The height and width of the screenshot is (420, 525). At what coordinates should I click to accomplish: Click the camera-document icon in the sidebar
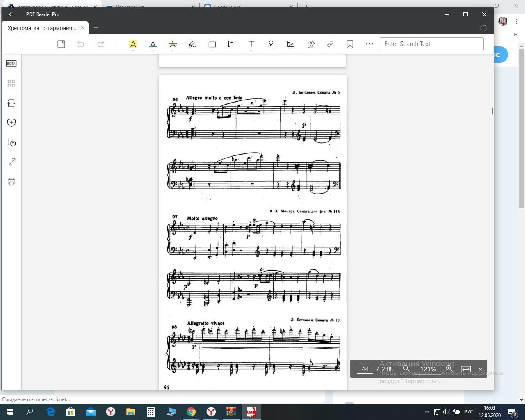(11, 142)
